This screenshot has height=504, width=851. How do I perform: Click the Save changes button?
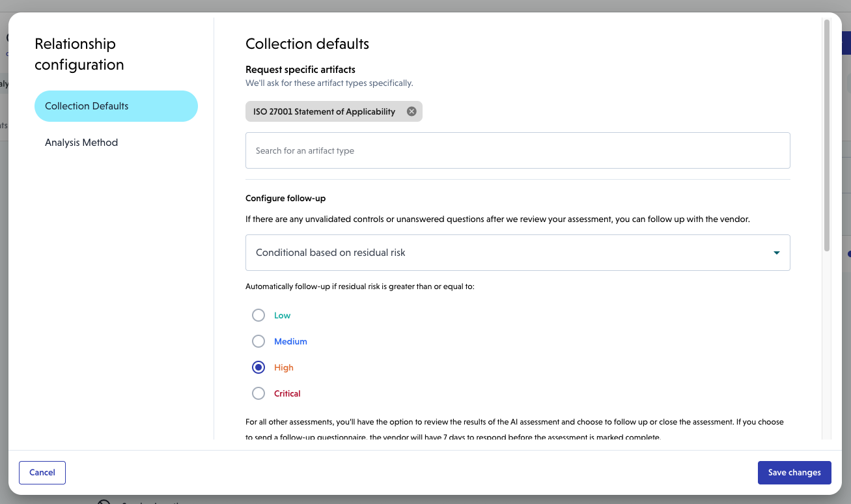[794, 473]
